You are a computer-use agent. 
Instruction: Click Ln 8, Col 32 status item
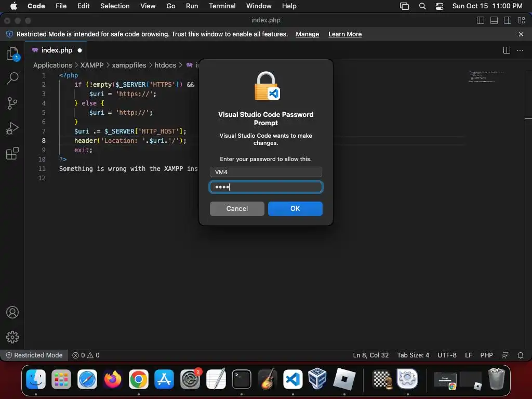tap(371, 355)
